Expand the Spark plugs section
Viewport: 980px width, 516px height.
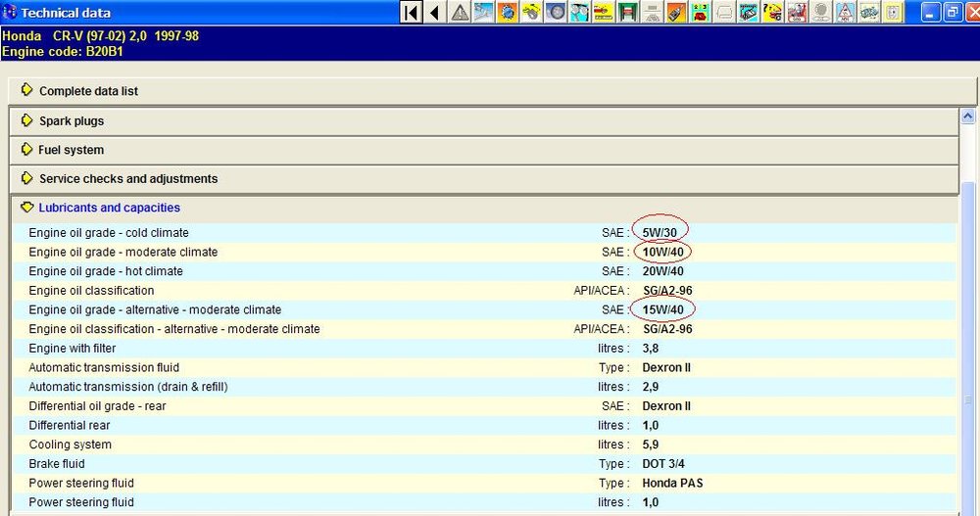(x=484, y=120)
